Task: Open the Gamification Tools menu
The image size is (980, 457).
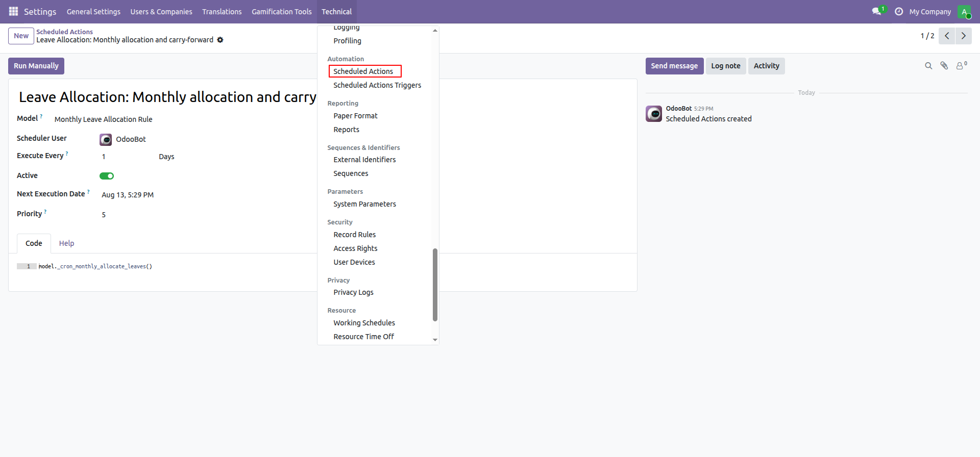Action: (282, 12)
